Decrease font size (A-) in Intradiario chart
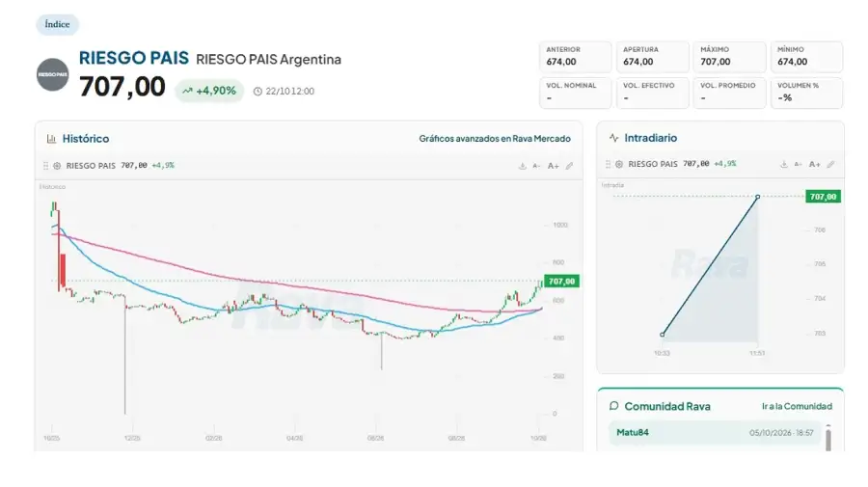Screen dimensions: 868x487 (798, 164)
